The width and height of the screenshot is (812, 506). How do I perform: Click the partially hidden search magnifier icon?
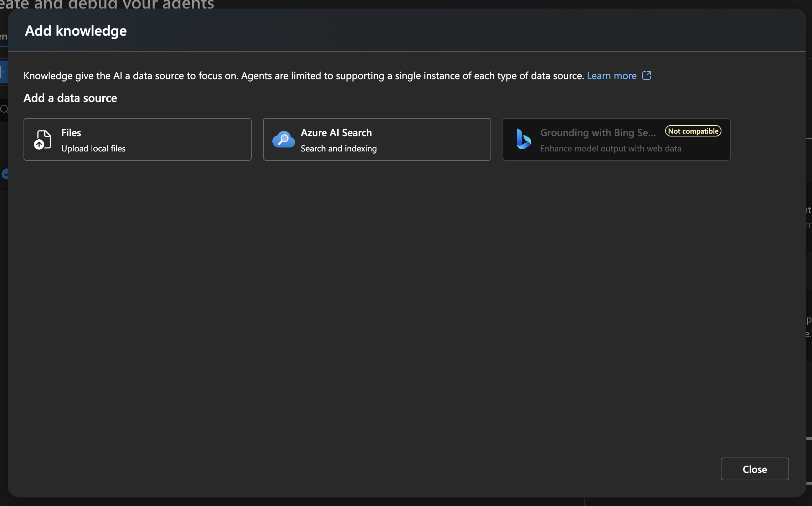(x=4, y=109)
